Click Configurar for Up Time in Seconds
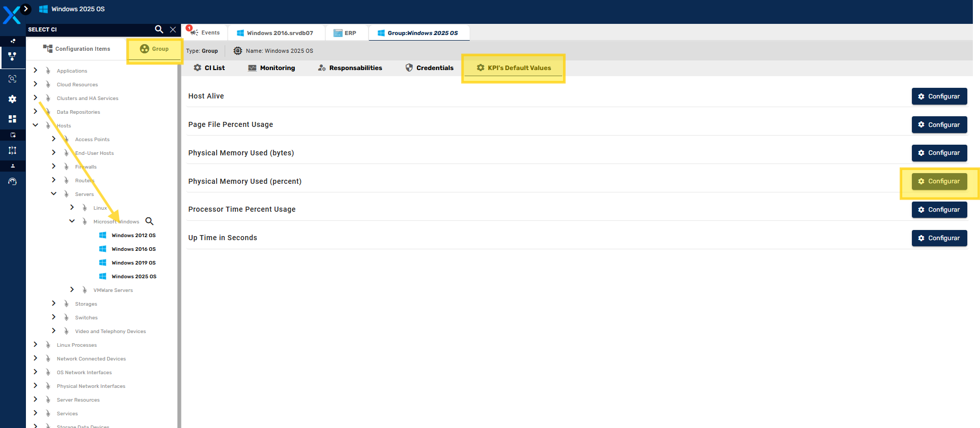Viewport: 980px width, 428px height. click(x=939, y=238)
